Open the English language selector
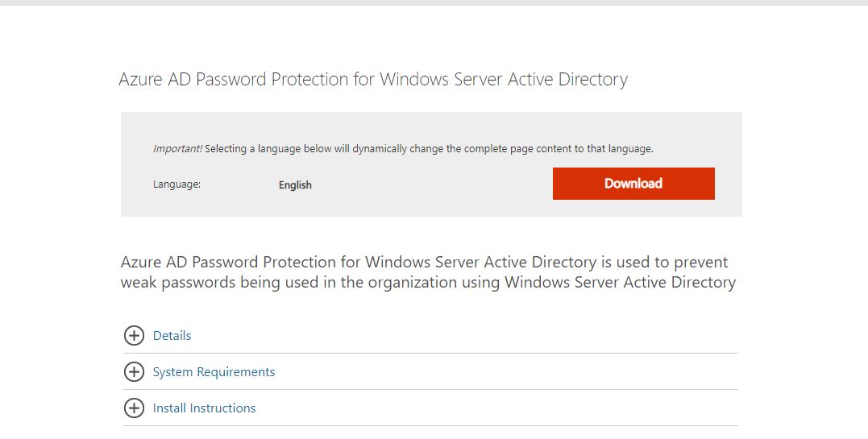The image size is (868, 439). coord(295,185)
